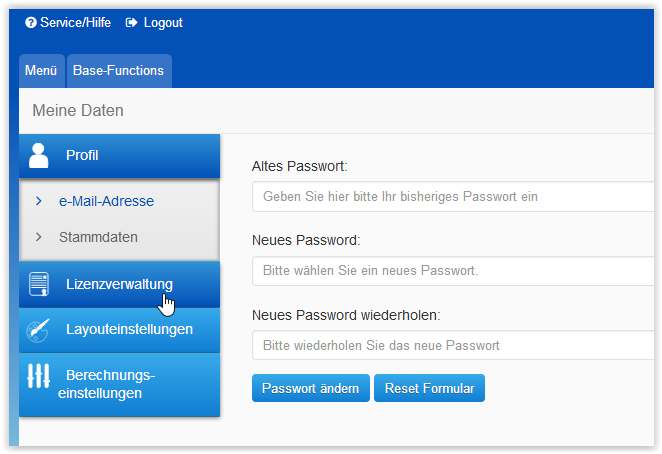Image resolution: width=662 pixels, height=454 pixels.
Task: Click the Logout arrow icon
Action: [132, 22]
